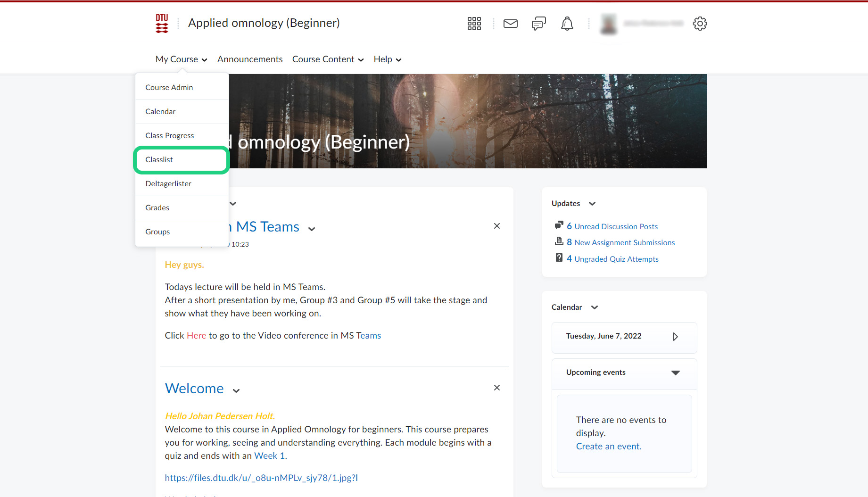
Task: Open the subscription alerts chat icon
Action: [x=538, y=24]
